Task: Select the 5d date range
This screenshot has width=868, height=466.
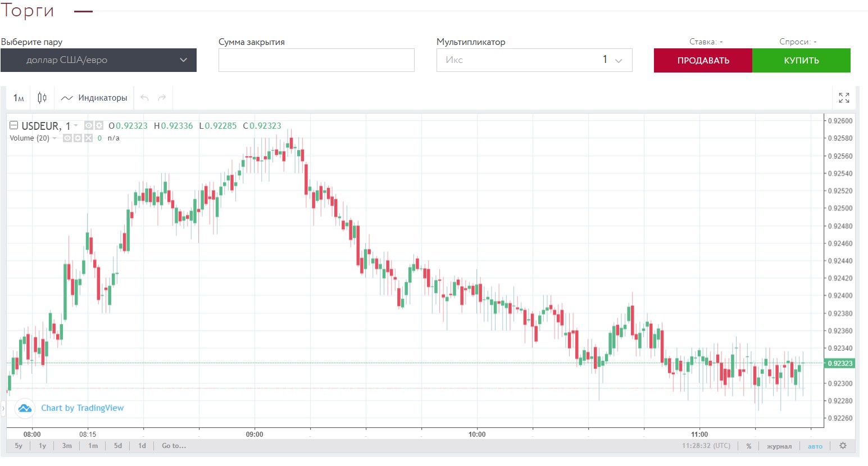Action: point(118,446)
